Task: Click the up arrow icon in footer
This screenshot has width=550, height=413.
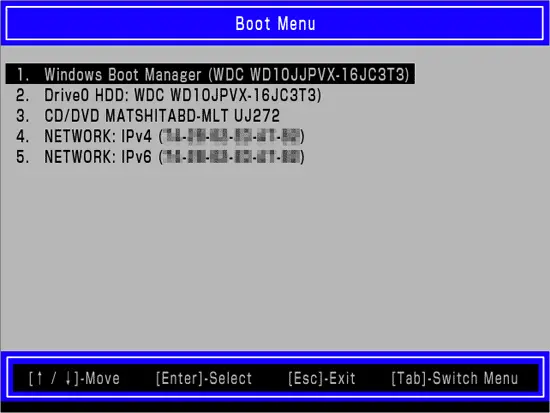Action: [40, 378]
